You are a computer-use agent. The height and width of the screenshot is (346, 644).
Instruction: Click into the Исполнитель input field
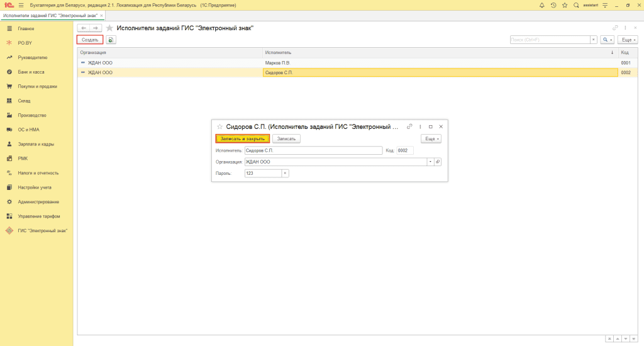click(313, 150)
